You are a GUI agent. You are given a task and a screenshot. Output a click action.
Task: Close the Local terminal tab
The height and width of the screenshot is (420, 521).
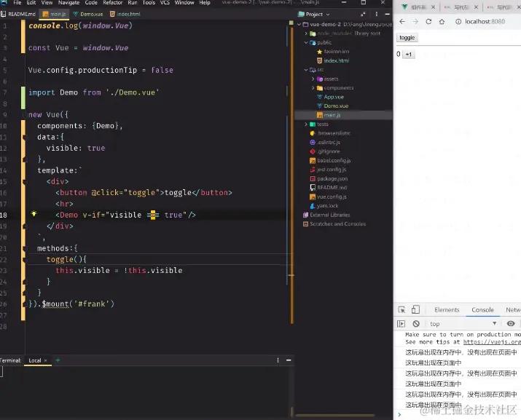point(45,360)
